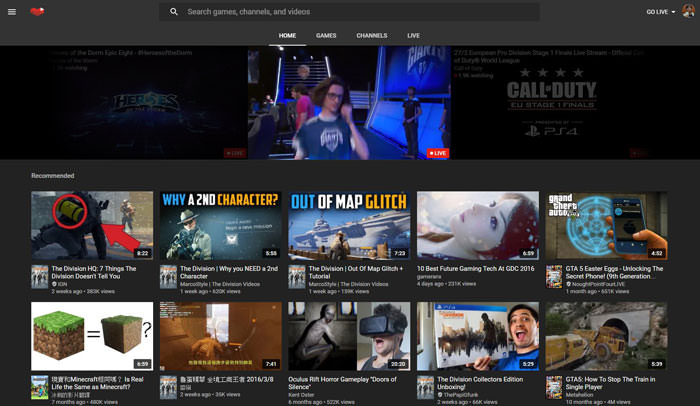Open the hamburger navigation menu
Image resolution: width=700 pixels, height=406 pixels.
[x=12, y=12]
